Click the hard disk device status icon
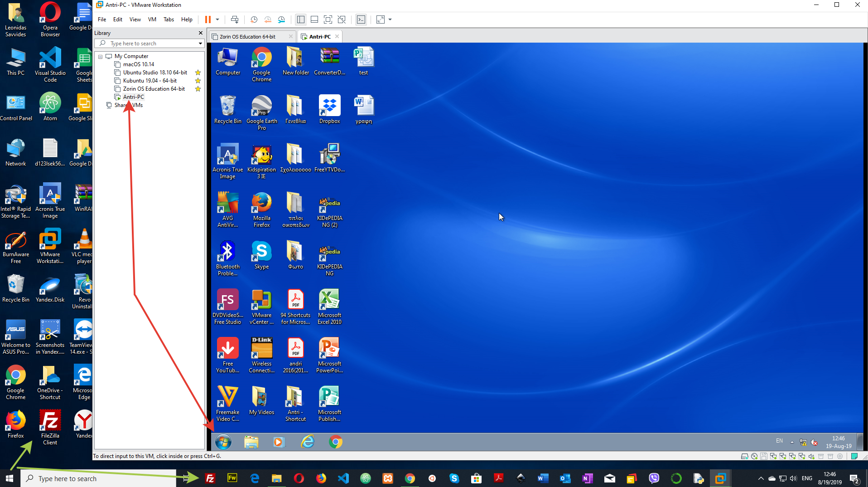 point(744,456)
